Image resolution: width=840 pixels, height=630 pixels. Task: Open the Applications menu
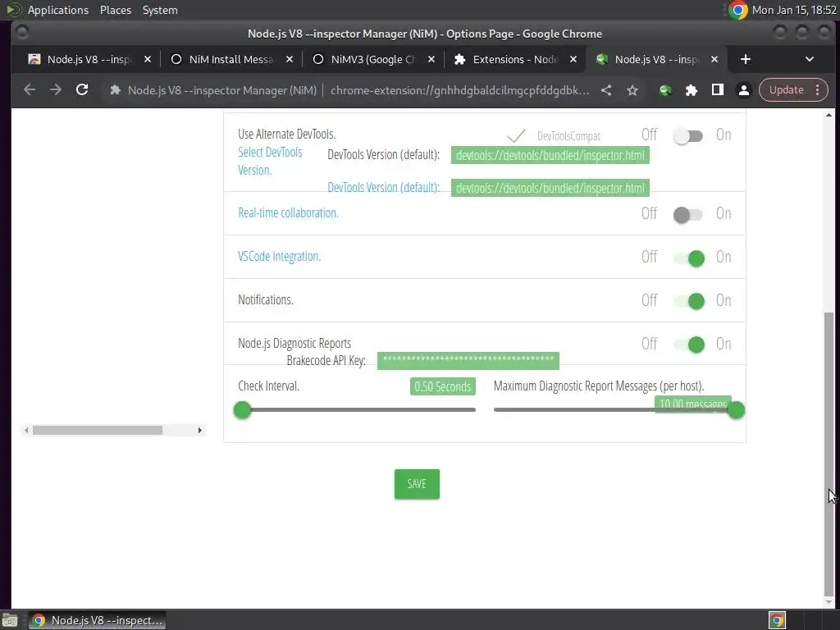(58, 10)
